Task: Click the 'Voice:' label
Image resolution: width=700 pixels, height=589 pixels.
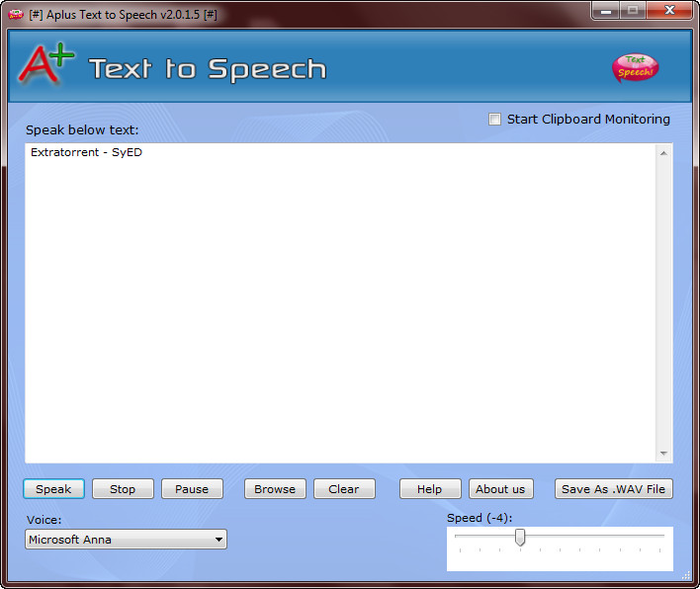Action: click(44, 520)
